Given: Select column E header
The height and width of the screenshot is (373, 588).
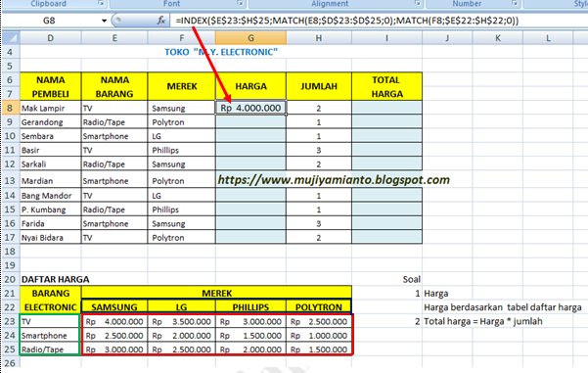Looking at the screenshot, I should click(x=114, y=38).
